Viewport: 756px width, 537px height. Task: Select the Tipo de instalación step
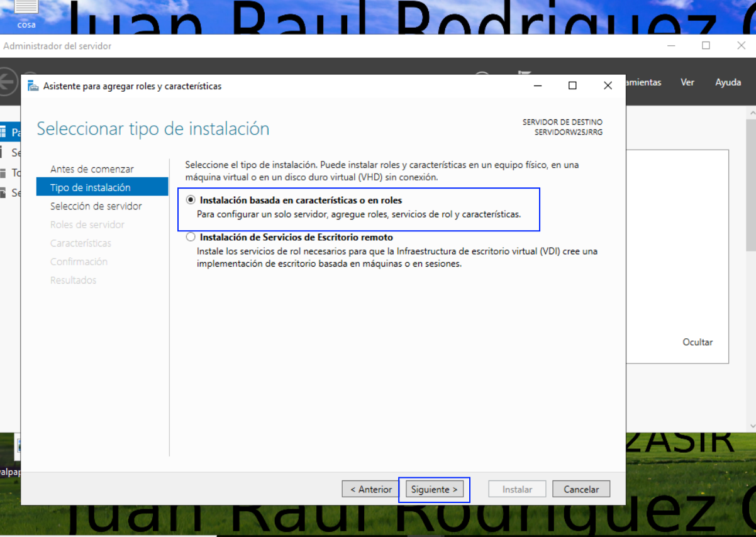pyautogui.click(x=90, y=187)
